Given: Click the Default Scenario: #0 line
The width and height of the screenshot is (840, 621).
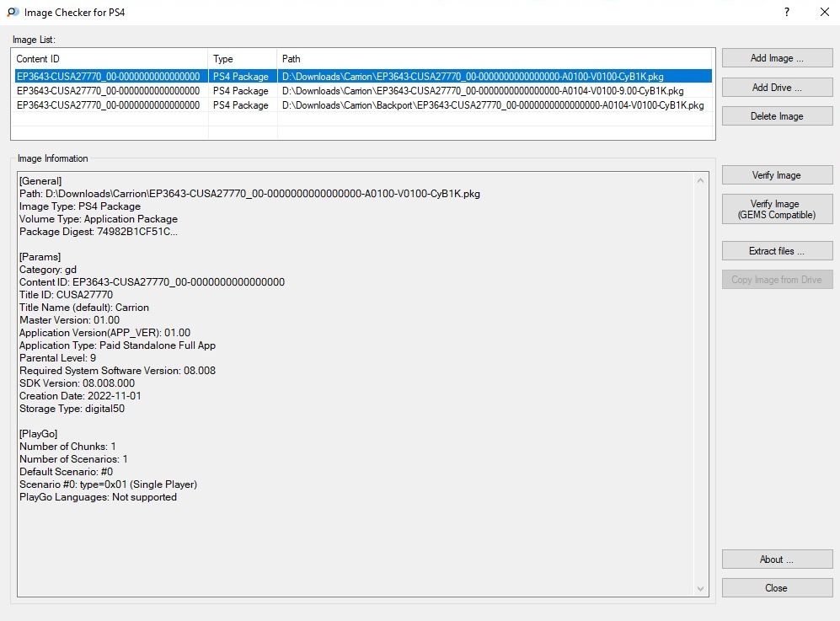Looking at the screenshot, I should point(67,472).
